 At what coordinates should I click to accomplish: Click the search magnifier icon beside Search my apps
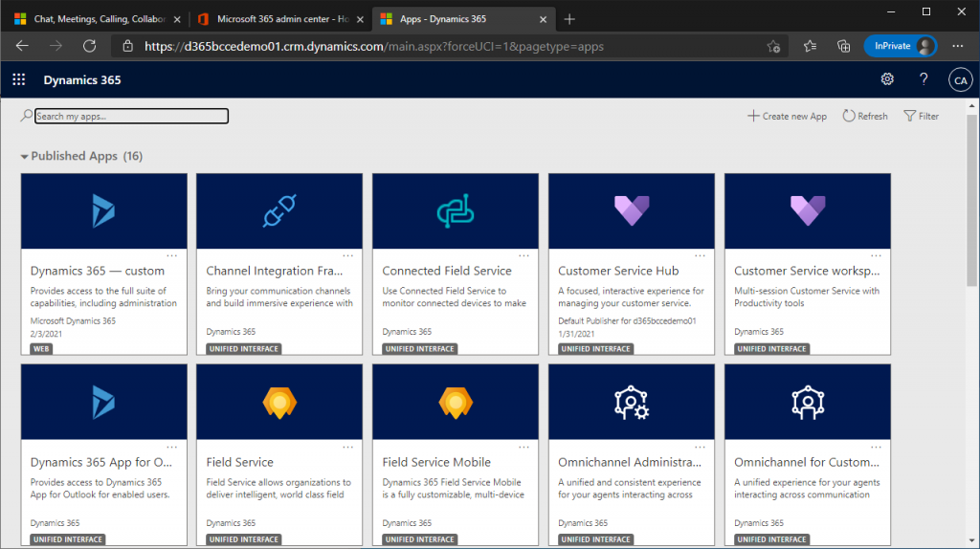(26, 116)
